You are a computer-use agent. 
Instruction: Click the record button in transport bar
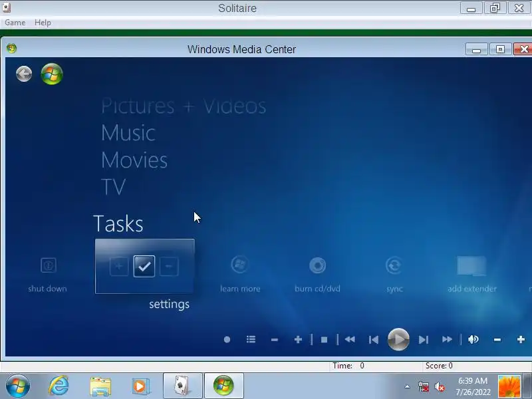point(227,339)
